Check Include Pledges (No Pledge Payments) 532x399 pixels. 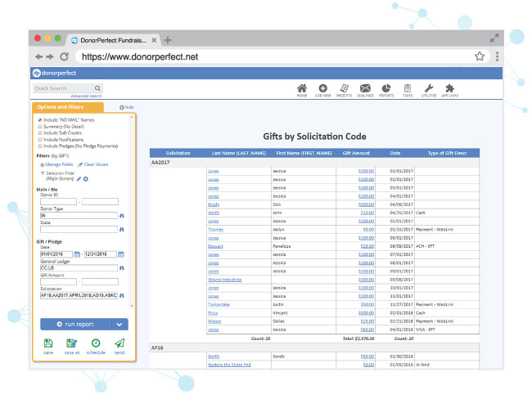pos(40,146)
